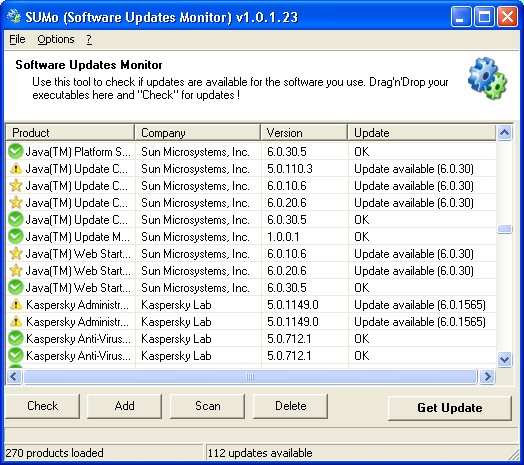Screen dimensions: 524x465
Task: Sort list by Version column header
Action: [x=304, y=133]
